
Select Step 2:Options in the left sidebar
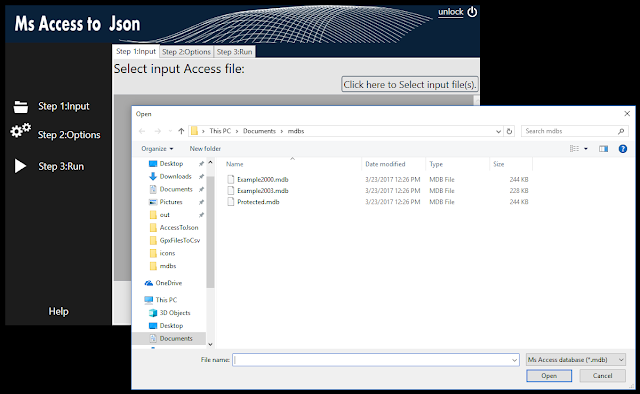click(x=69, y=135)
